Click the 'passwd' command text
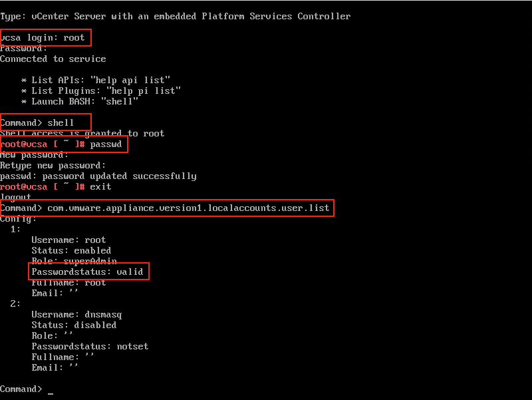Screen dimensions: 532x400 click(106, 144)
